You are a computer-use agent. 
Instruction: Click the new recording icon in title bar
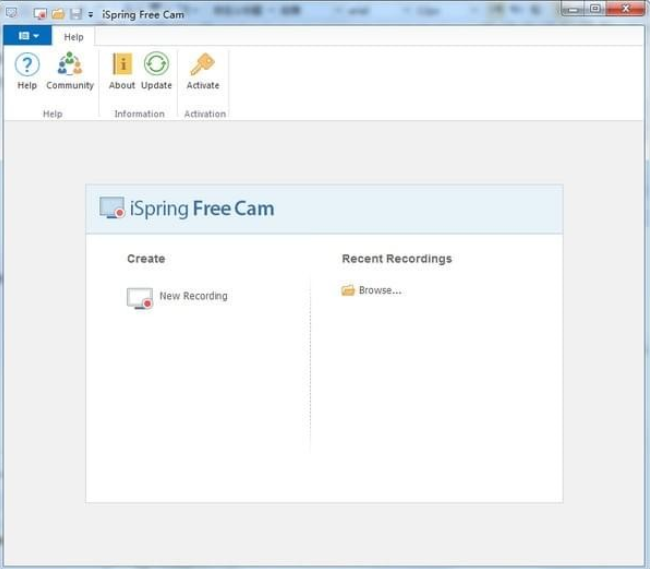tap(40, 14)
